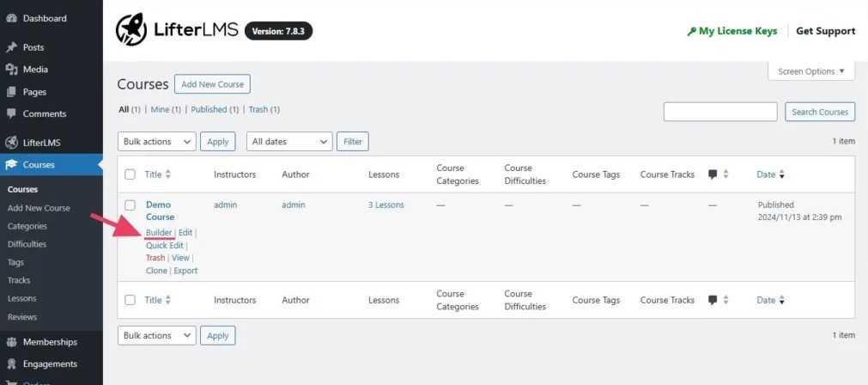Open the 3 Lessons link

(385, 205)
